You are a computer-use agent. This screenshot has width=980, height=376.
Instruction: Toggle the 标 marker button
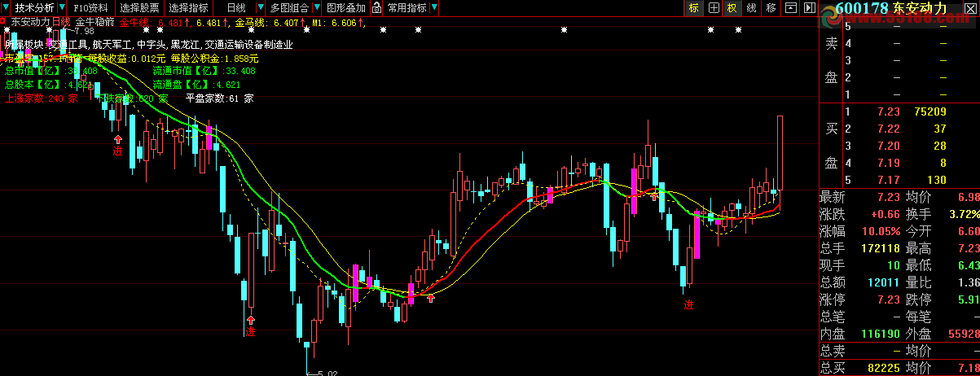694,7
